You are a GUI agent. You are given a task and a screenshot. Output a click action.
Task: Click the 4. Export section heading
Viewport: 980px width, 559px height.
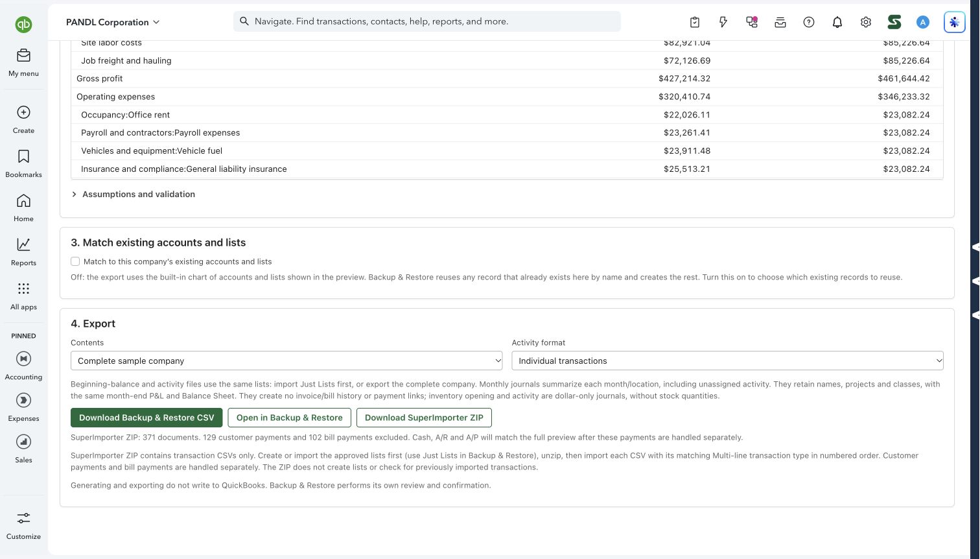[x=93, y=324]
